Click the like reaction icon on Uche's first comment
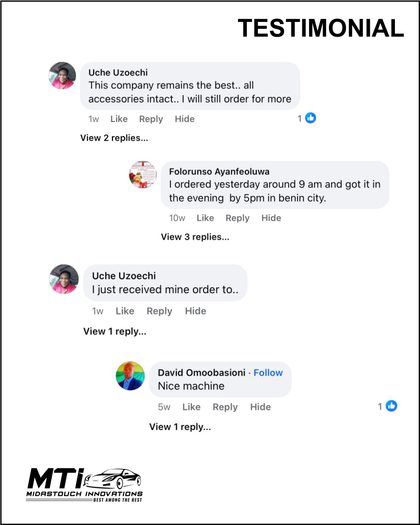The height and width of the screenshot is (525, 420). tap(311, 118)
